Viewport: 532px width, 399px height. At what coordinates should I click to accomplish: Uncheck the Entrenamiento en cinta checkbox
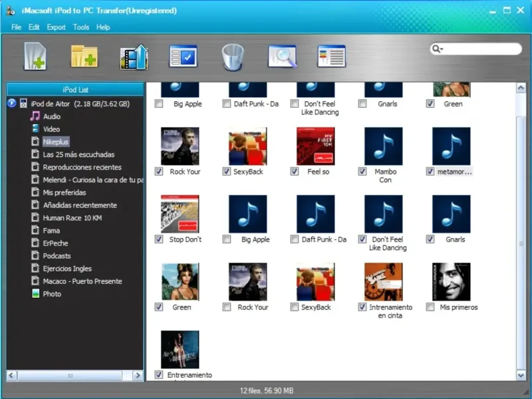(362, 307)
